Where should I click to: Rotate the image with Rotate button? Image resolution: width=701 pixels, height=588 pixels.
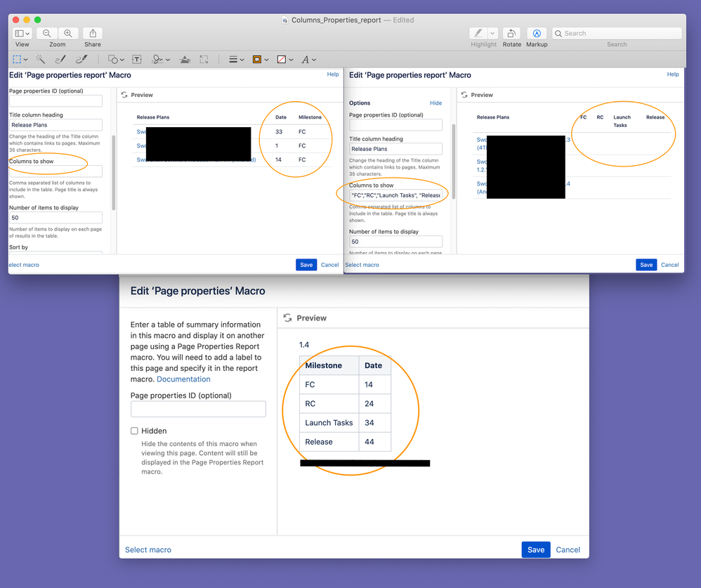tap(511, 33)
